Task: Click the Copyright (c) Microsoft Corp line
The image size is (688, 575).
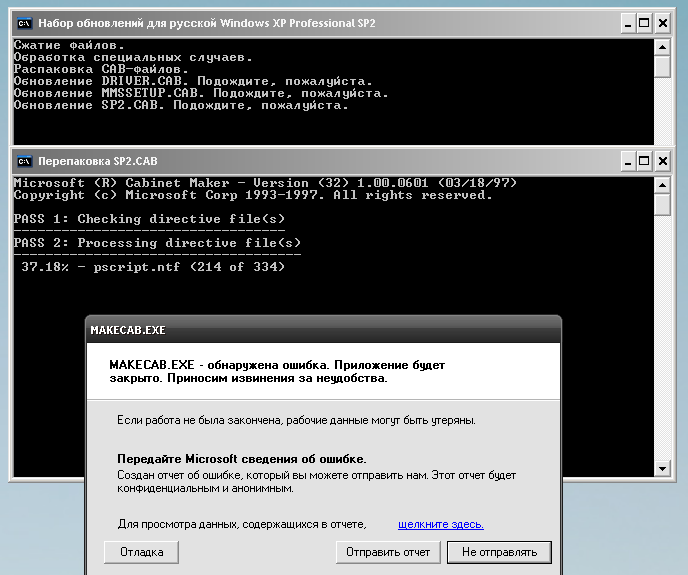Action: coord(253,195)
